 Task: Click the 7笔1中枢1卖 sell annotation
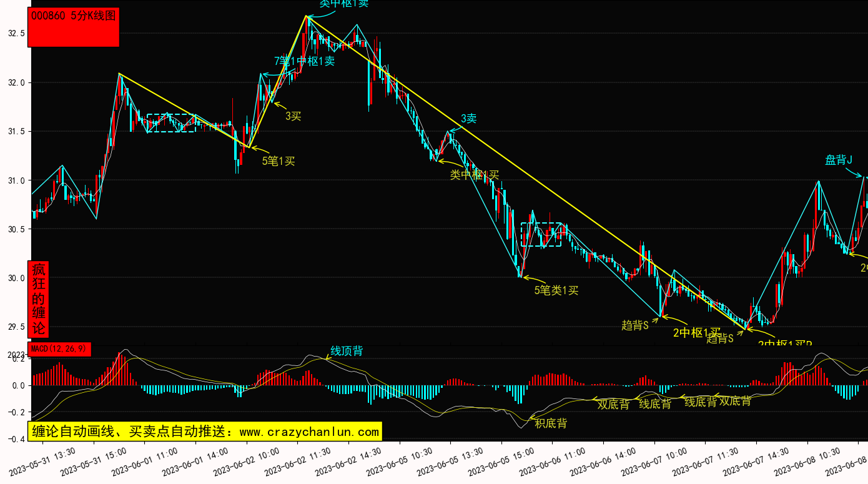(x=304, y=61)
